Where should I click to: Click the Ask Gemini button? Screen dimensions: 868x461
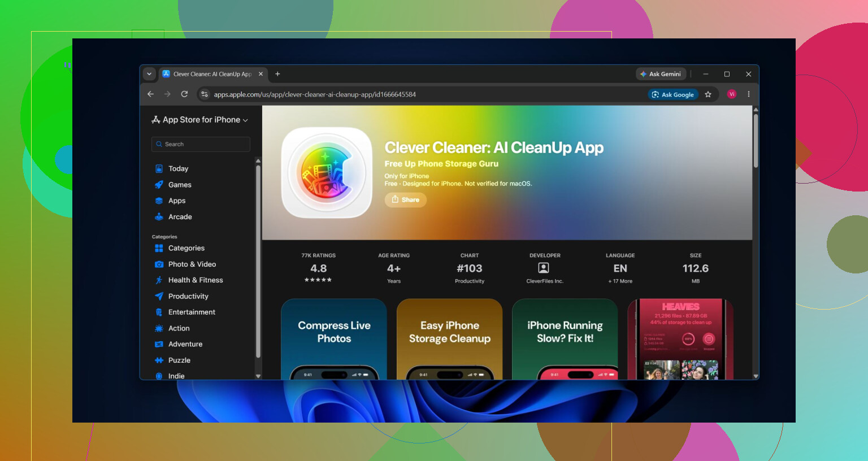pyautogui.click(x=661, y=74)
